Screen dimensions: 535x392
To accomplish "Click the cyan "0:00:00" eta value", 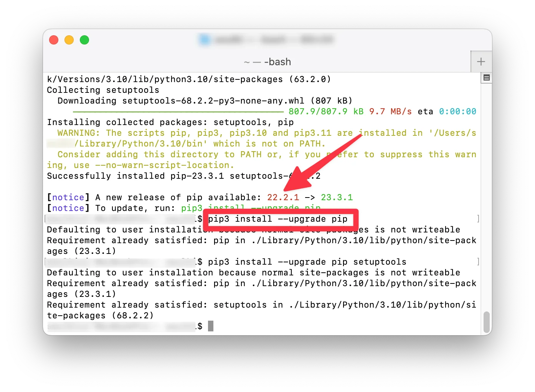I will coord(457,111).
